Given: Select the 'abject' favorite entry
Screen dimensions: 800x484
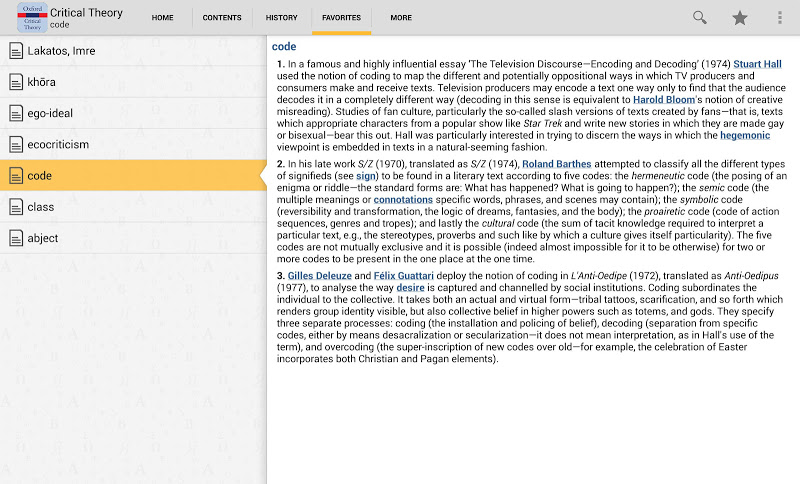Looking at the screenshot, I should coord(133,238).
